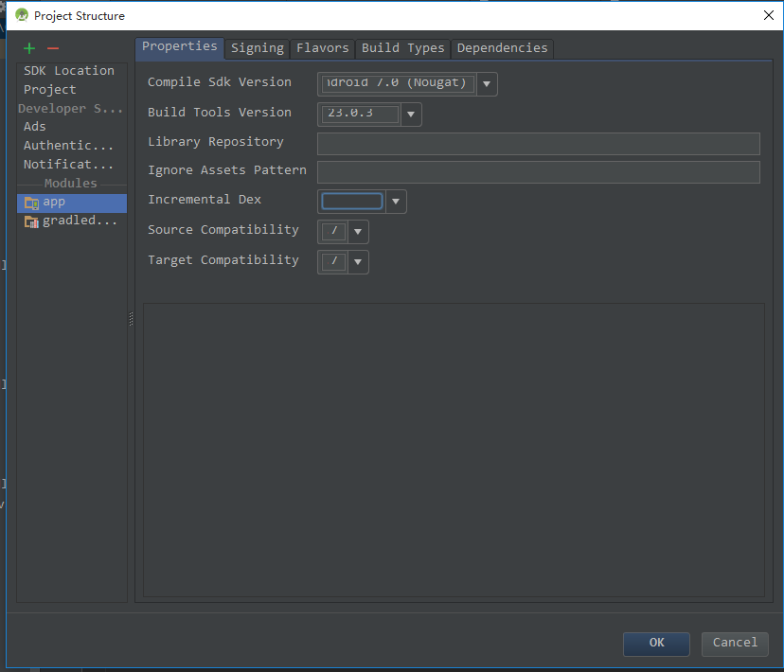Click the Project Structure title text
Image resolution: width=784 pixels, height=672 pixels.
[x=80, y=16]
